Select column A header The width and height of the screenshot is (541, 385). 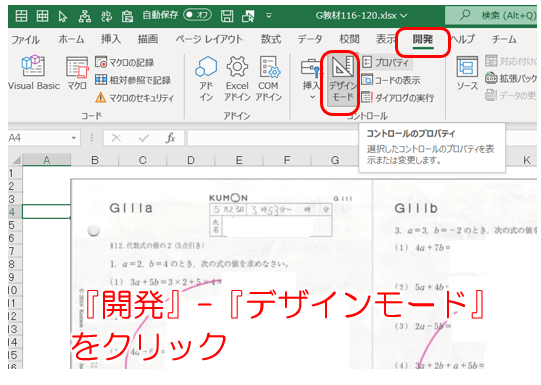coord(47,160)
